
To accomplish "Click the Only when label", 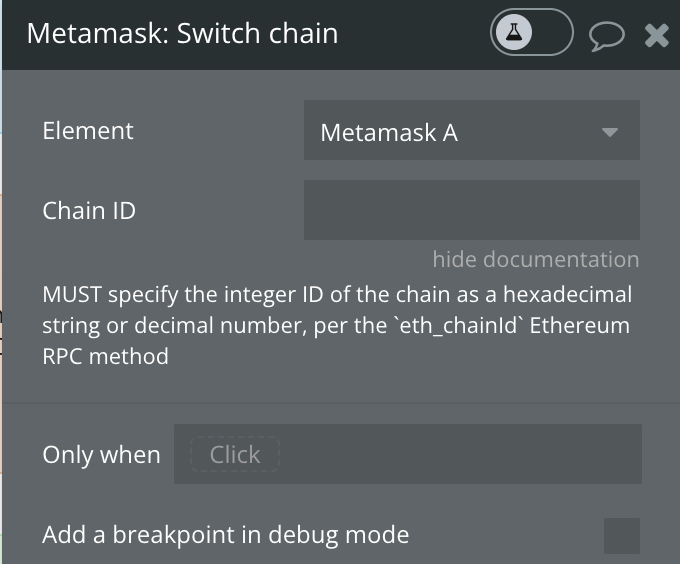I will [x=101, y=455].
